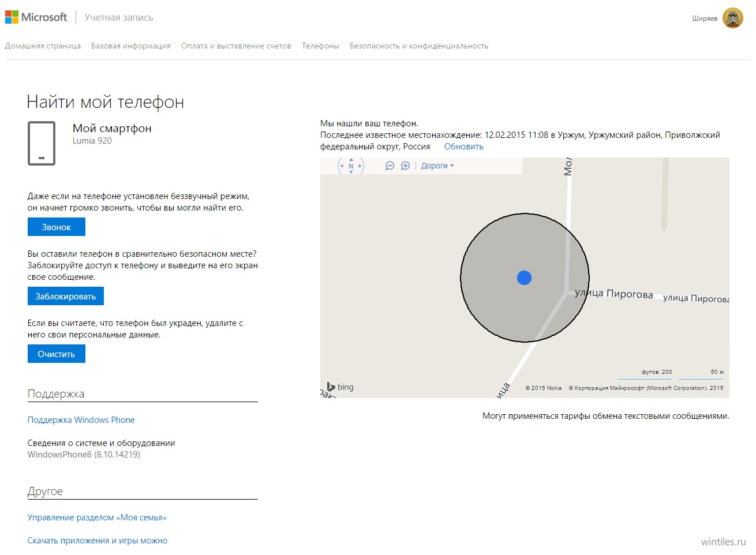The width and height of the screenshot is (756, 555).
Task: Click the Поддержка section heading
Action: click(56, 394)
